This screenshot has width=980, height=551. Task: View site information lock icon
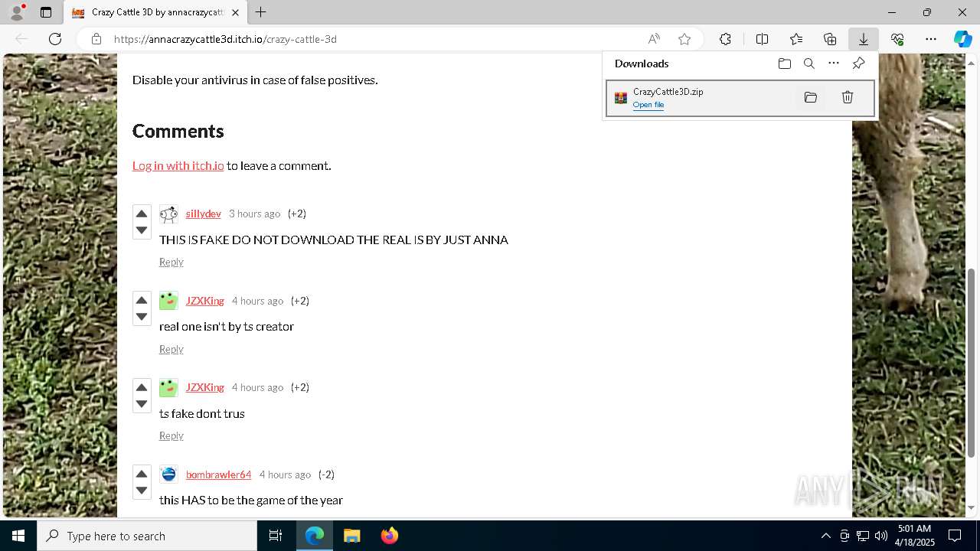point(96,39)
